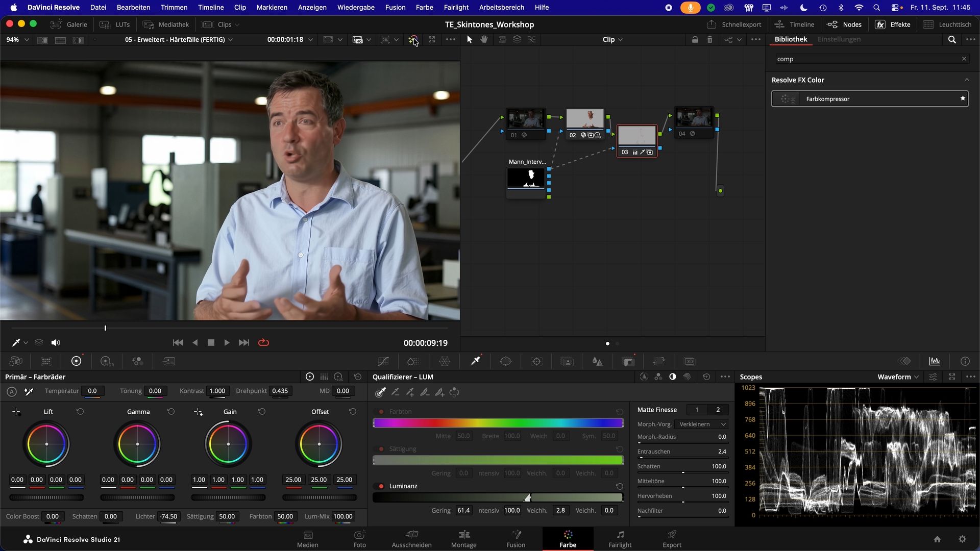Open timeline name dropdown 05 - Erweitert
This screenshot has height=551, width=980.
point(179,39)
